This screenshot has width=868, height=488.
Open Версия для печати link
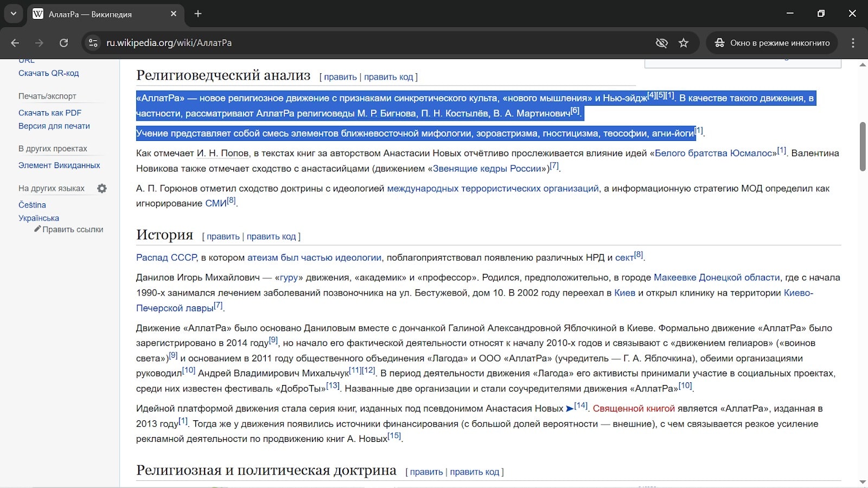click(54, 126)
